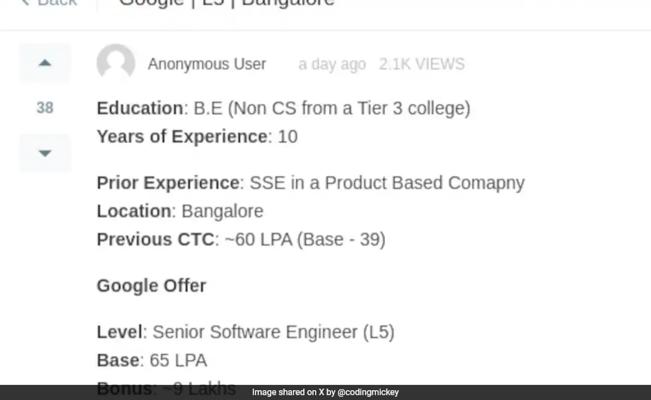Click the 'a day ago' timestamp
The width and height of the screenshot is (651, 400).
click(332, 64)
